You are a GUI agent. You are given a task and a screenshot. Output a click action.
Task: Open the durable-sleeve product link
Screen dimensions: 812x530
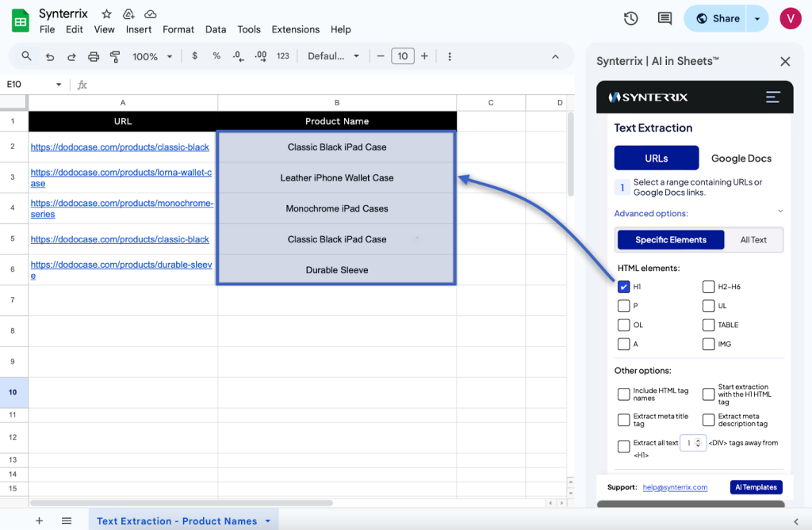click(121, 269)
